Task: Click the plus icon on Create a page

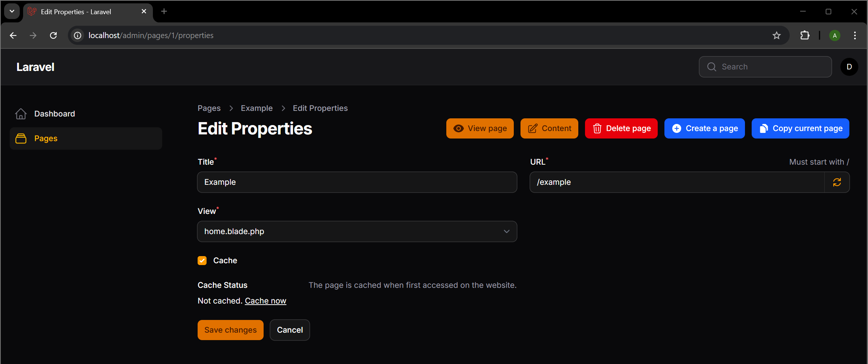Action: [677, 128]
